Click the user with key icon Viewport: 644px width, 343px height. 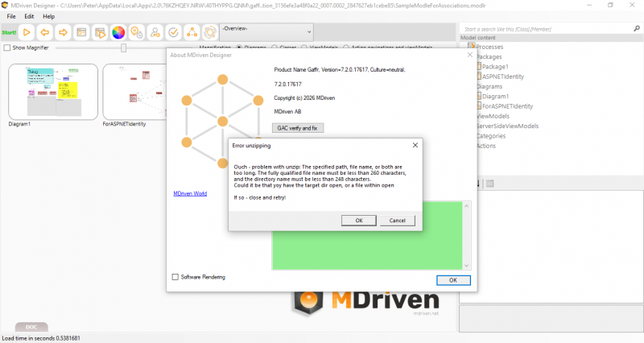[155, 32]
